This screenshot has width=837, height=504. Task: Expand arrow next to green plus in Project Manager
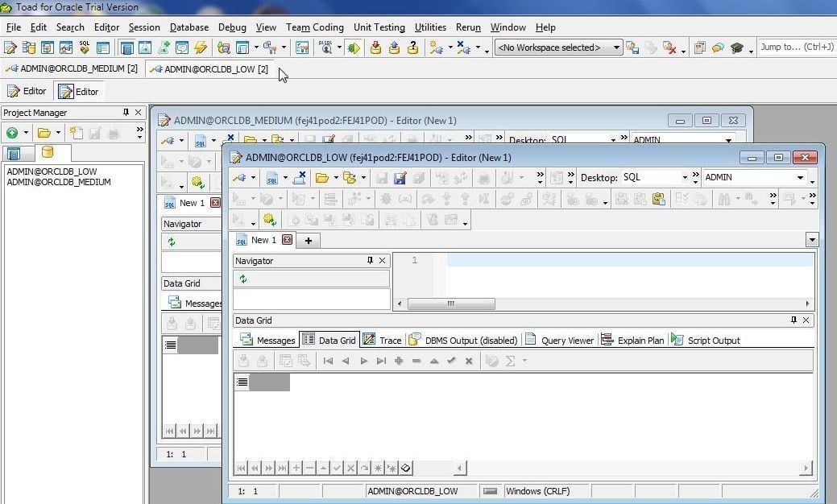(x=25, y=133)
